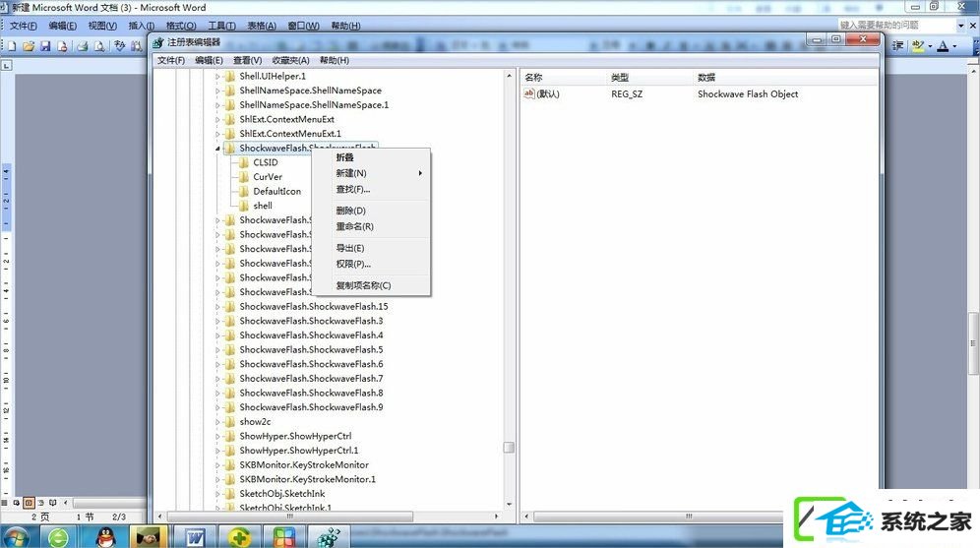Screen dimensions: 980x548
Task: Expand the Shell.UIHelper.1 key
Action: click(217, 76)
